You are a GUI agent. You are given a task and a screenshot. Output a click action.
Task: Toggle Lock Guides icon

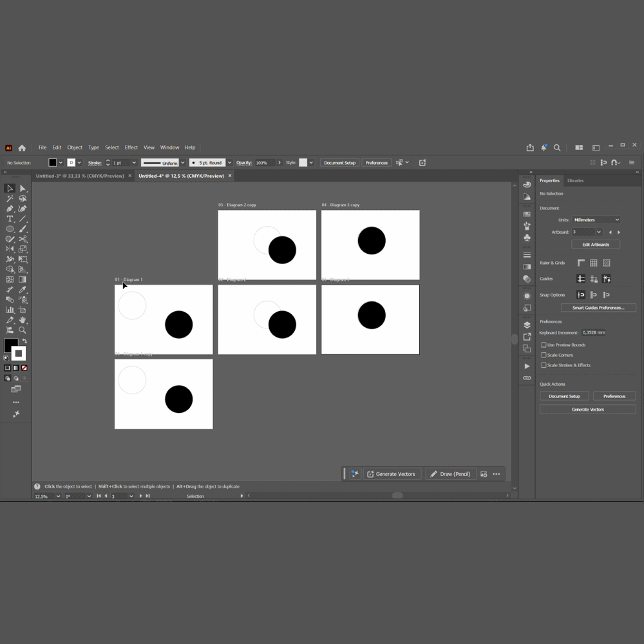pyautogui.click(x=594, y=279)
